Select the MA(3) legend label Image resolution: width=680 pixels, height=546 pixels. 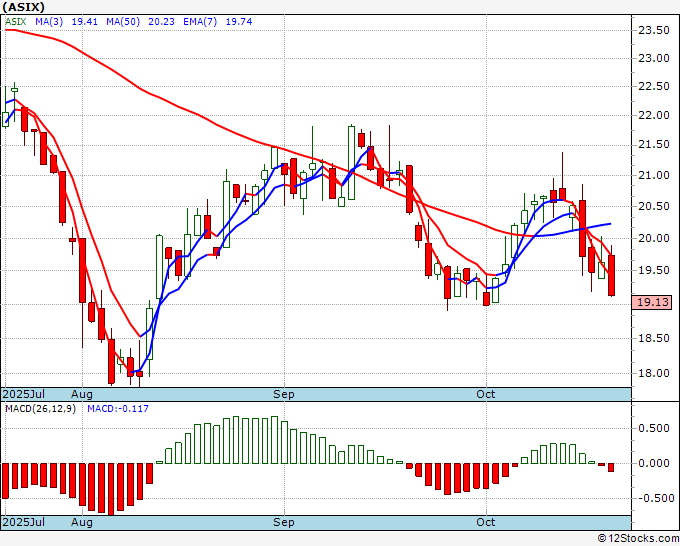click(x=49, y=22)
